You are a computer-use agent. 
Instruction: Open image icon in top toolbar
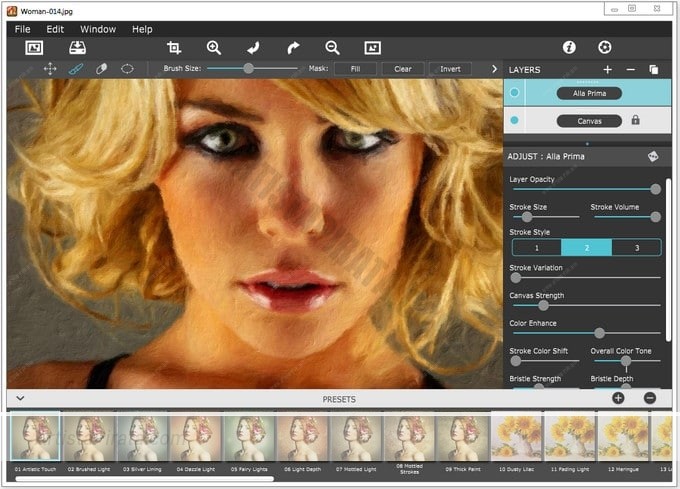click(34, 48)
